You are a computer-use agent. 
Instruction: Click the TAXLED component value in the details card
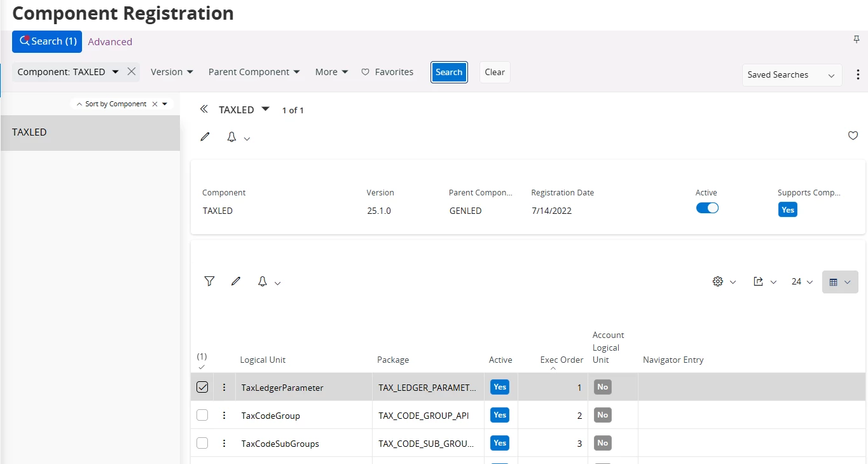tap(217, 211)
